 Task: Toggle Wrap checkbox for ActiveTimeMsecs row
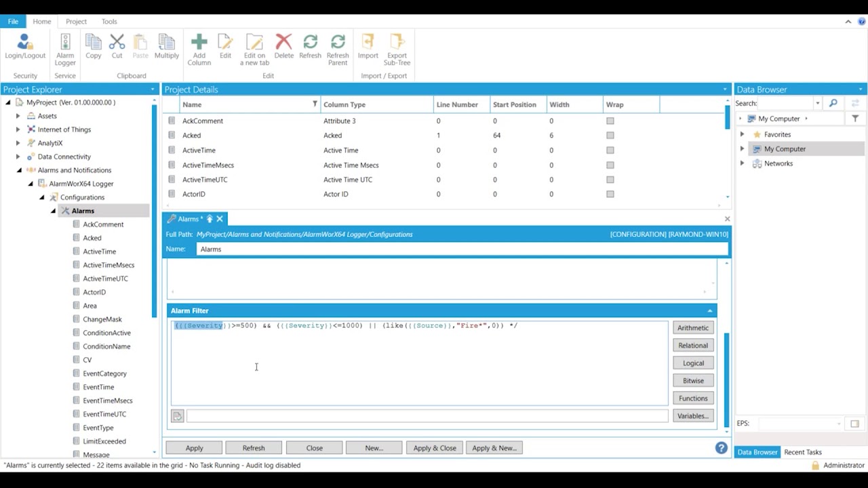pos(610,165)
